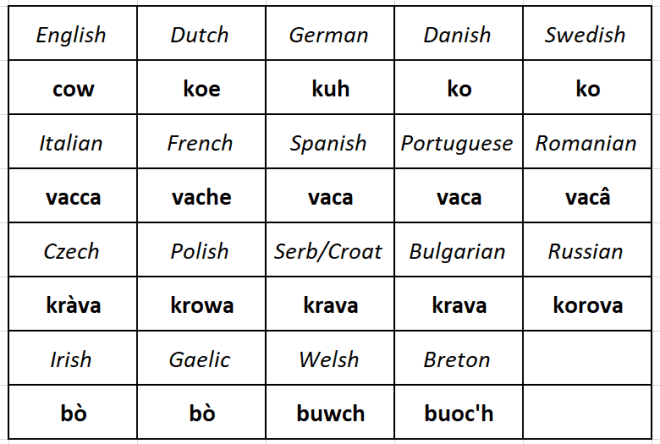Select the Serb/Croat label cell
The image size is (660, 444).
click(x=328, y=251)
